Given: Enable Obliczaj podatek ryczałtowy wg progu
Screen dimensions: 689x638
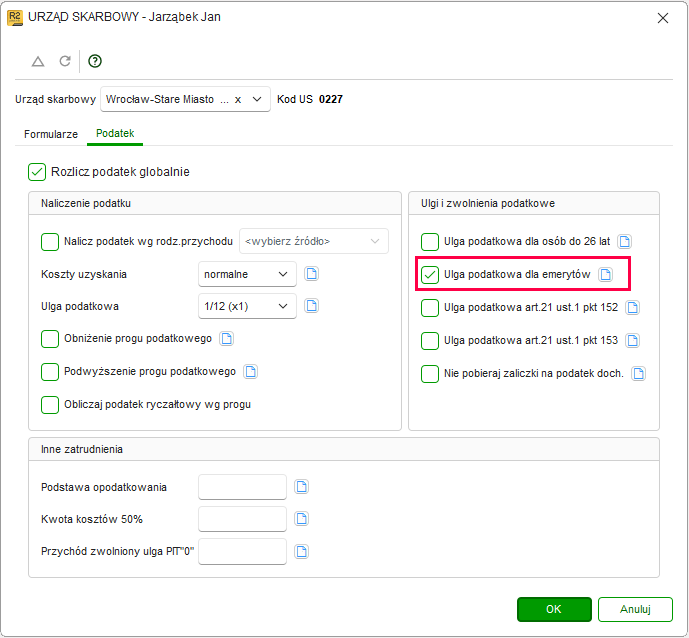Looking at the screenshot, I should click(50, 405).
